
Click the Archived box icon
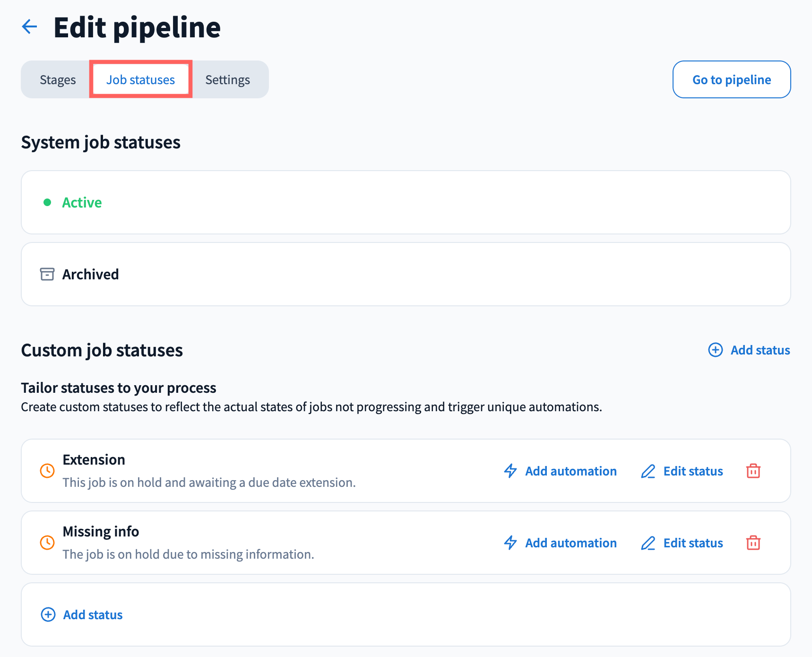[x=47, y=274]
